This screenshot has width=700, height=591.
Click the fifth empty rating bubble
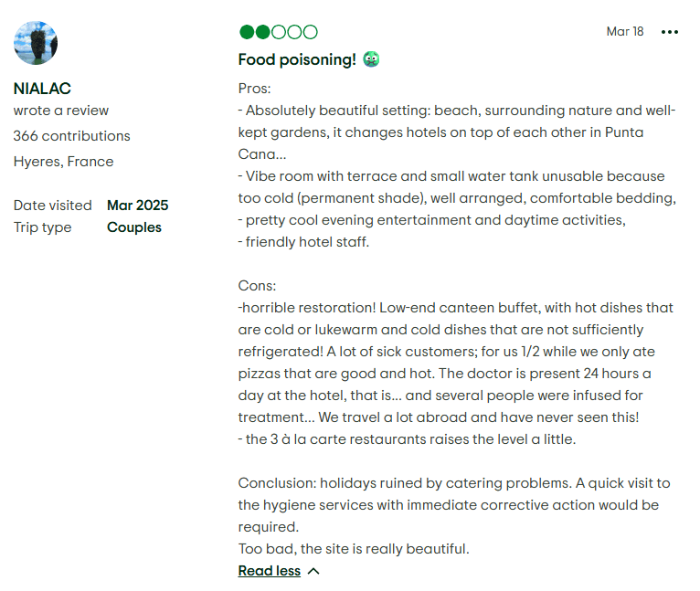[x=311, y=32]
